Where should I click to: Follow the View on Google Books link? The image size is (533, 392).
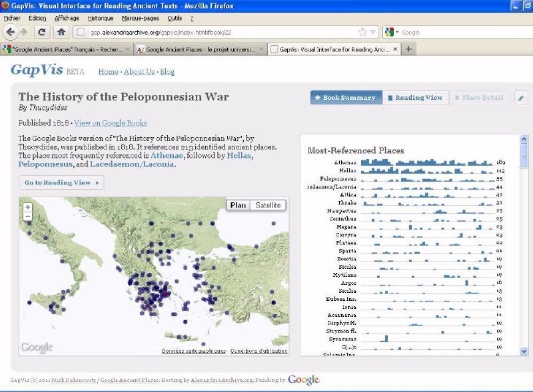(x=111, y=123)
